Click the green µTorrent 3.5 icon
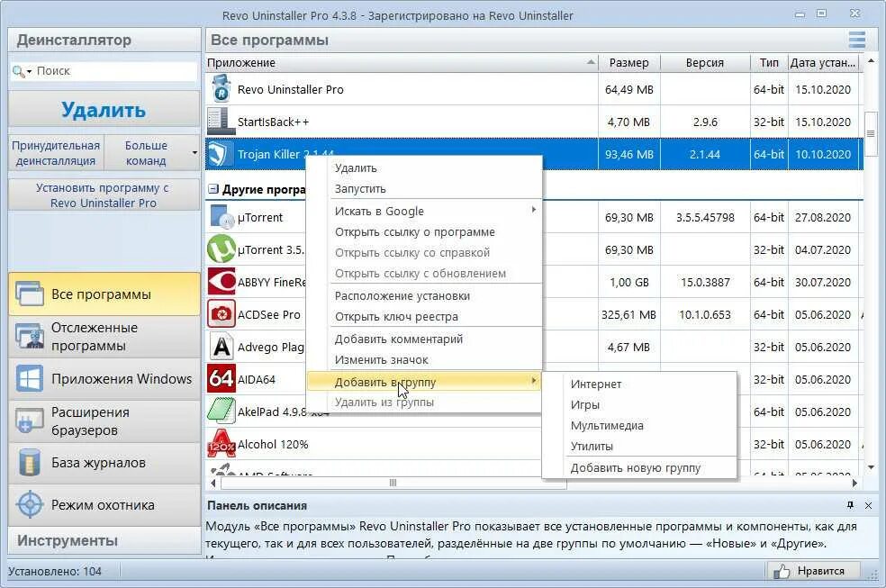 point(221,249)
